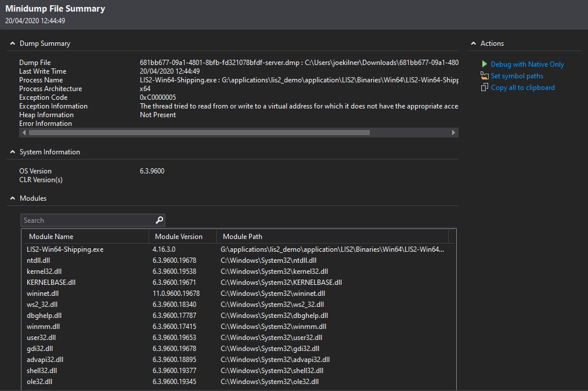Viewport: 588px width, 391px height.
Task: Select the wininet.dll module row
Action: pos(239,294)
